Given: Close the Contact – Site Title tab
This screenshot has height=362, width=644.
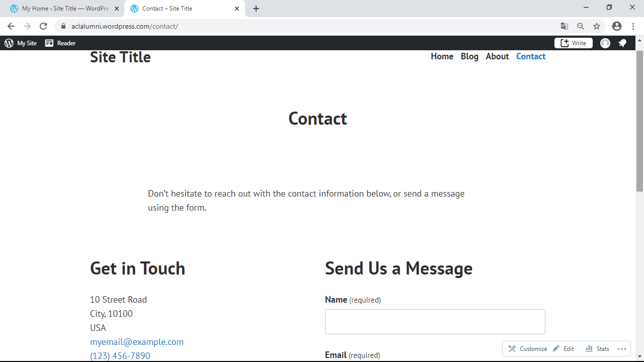Looking at the screenshot, I should pyautogui.click(x=236, y=9).
